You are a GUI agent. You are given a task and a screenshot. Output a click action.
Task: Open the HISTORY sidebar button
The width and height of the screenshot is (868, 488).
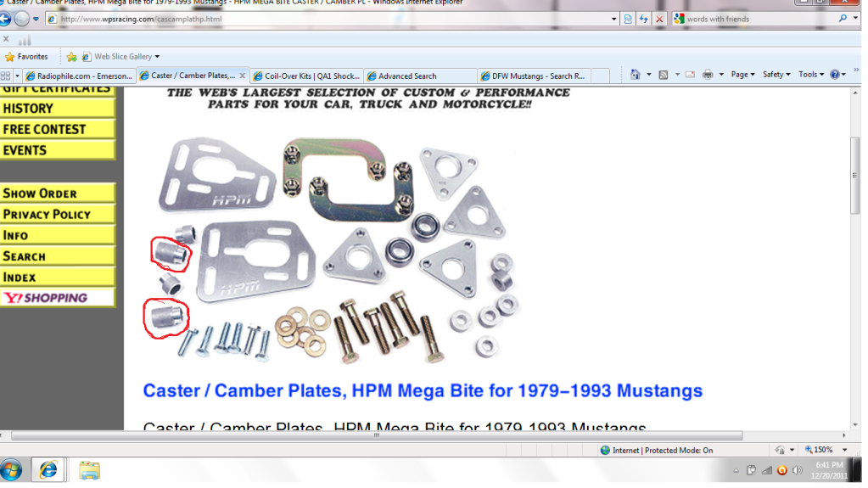(58, 108)
